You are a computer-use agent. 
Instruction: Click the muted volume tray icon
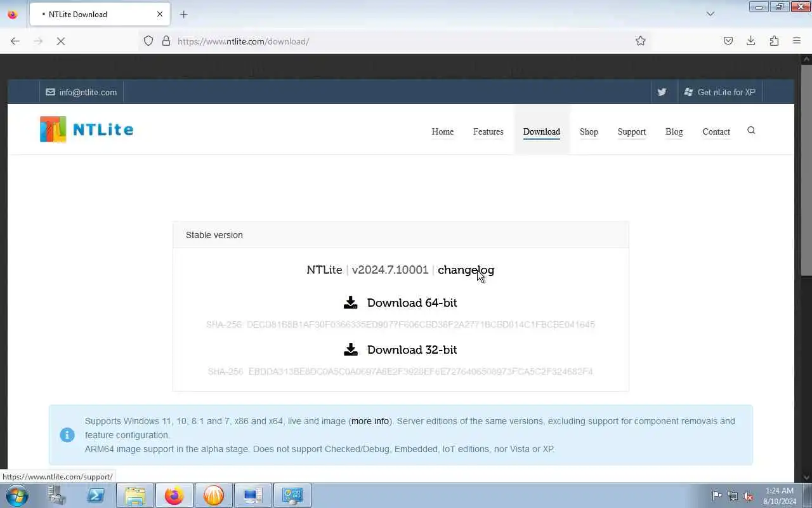[749, 496]
